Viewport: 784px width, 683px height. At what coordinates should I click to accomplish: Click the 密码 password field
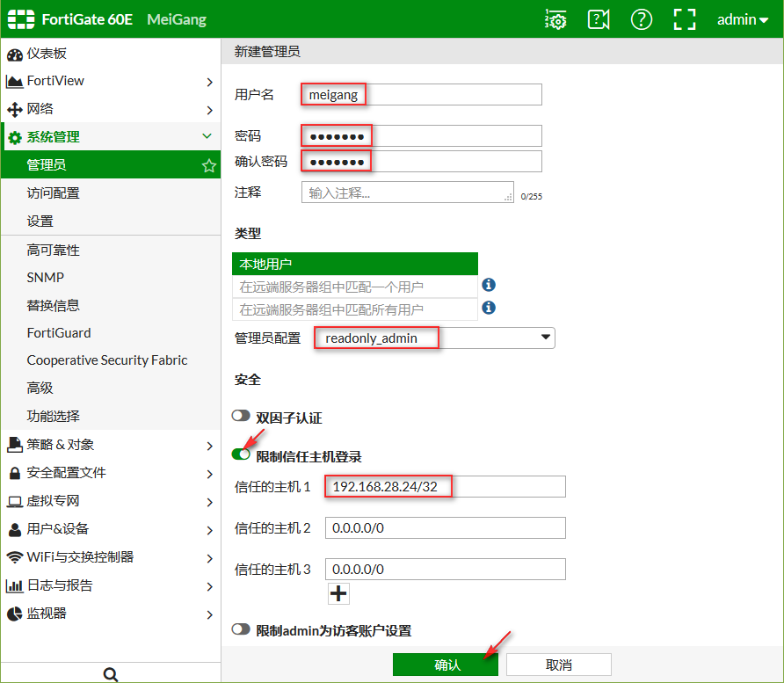[422, 135]
